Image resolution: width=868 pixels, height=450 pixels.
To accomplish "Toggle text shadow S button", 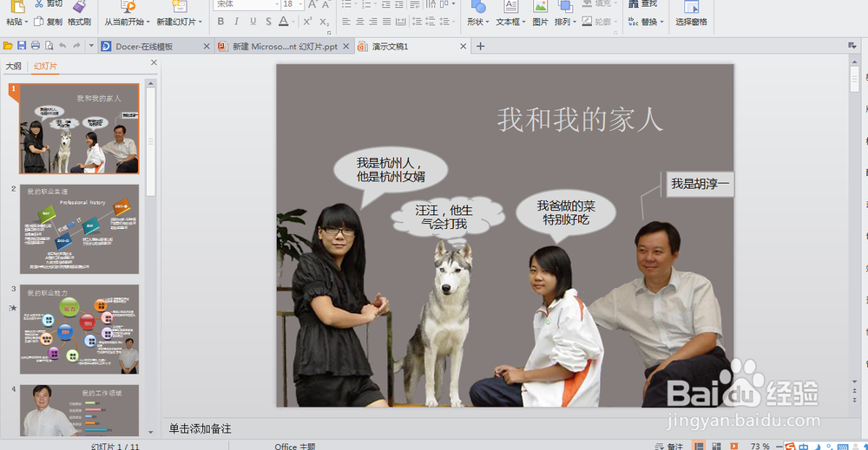I will (x=268, y=22).
